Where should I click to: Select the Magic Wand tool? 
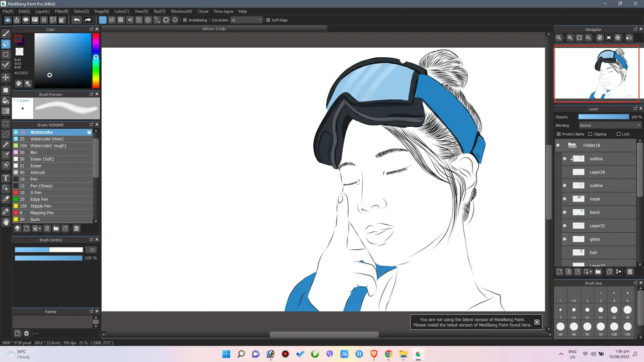(6, 145)
